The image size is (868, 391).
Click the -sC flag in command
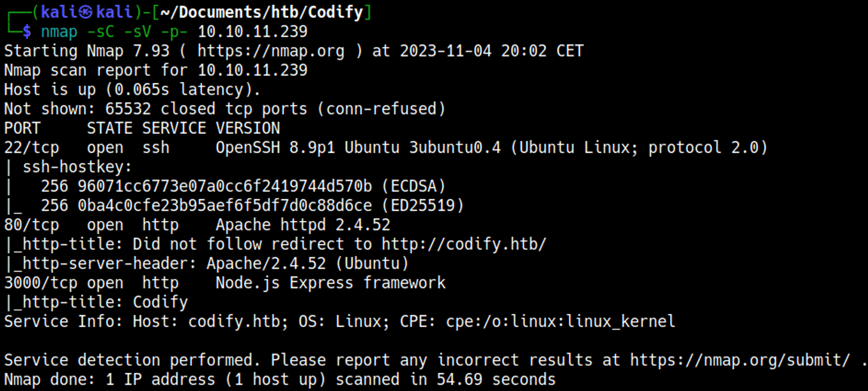pyautogui.click(x=100, y=32)
